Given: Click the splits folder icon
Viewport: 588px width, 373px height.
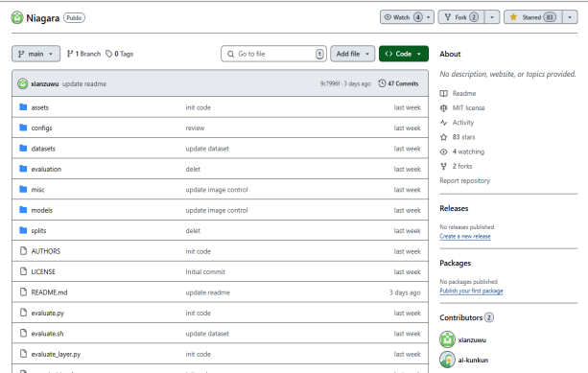Looking at the screenshot, I should tap(23, 230).
